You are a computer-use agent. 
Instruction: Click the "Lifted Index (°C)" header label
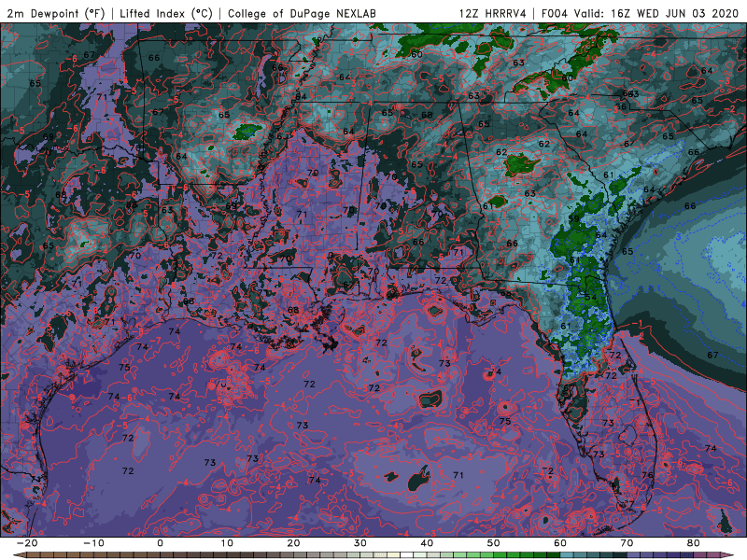point(166,13)
